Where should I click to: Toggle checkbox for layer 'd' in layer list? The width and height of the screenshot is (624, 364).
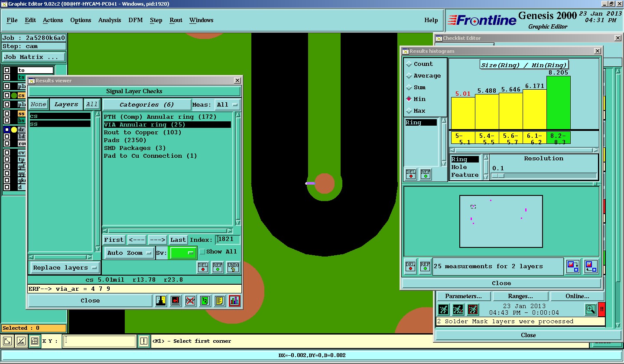(7, 187)
